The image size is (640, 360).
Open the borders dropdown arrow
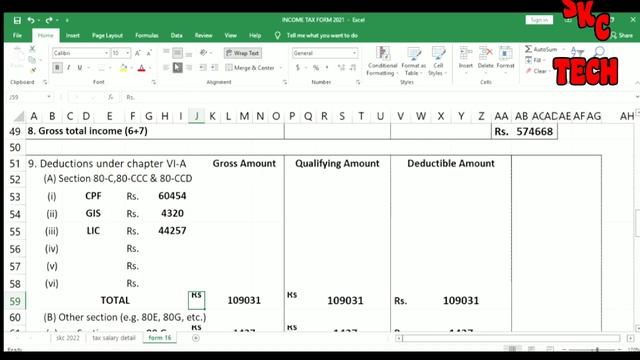110,68
